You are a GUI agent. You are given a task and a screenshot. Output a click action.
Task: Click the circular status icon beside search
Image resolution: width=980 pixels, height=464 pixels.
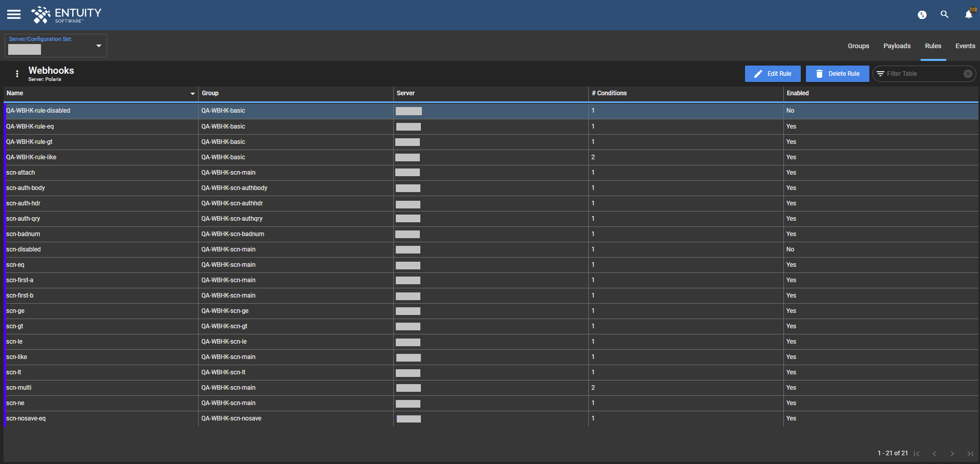point(922,15)
